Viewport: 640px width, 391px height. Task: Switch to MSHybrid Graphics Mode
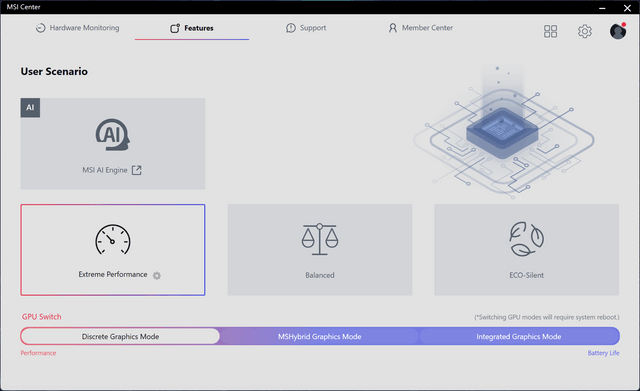point(320,336)
